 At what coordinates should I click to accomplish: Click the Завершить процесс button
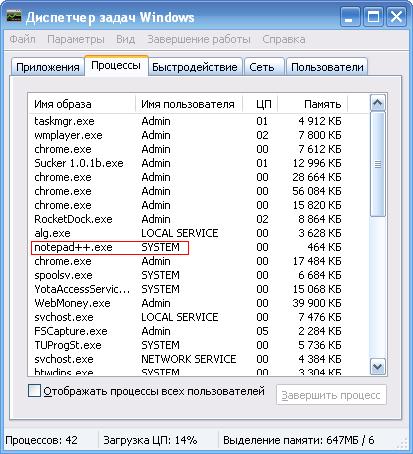tap(331, 395)
